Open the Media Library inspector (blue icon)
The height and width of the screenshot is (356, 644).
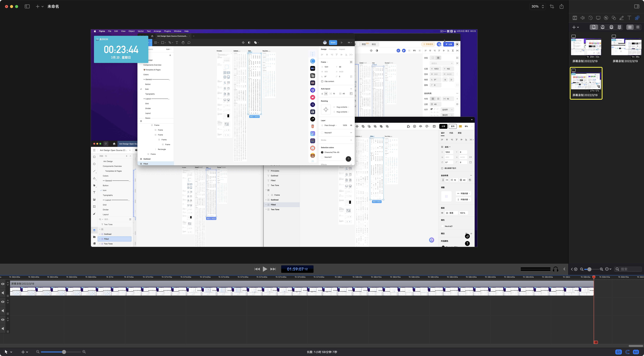point(637,18)
